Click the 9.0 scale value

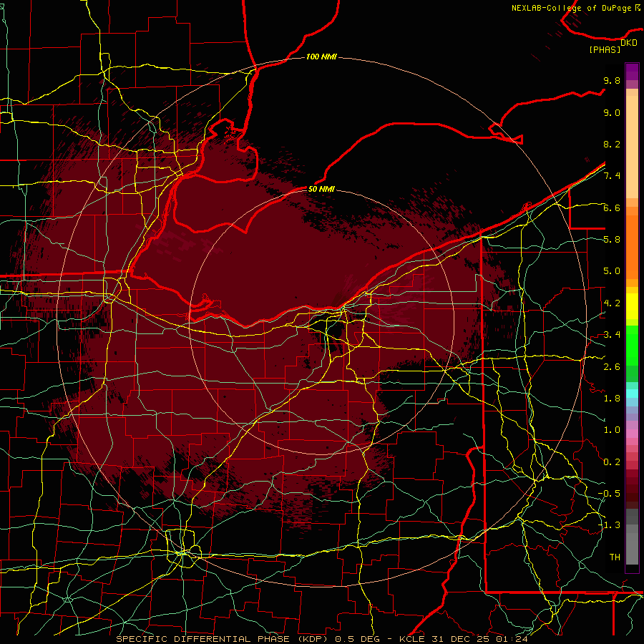(612, 112)
